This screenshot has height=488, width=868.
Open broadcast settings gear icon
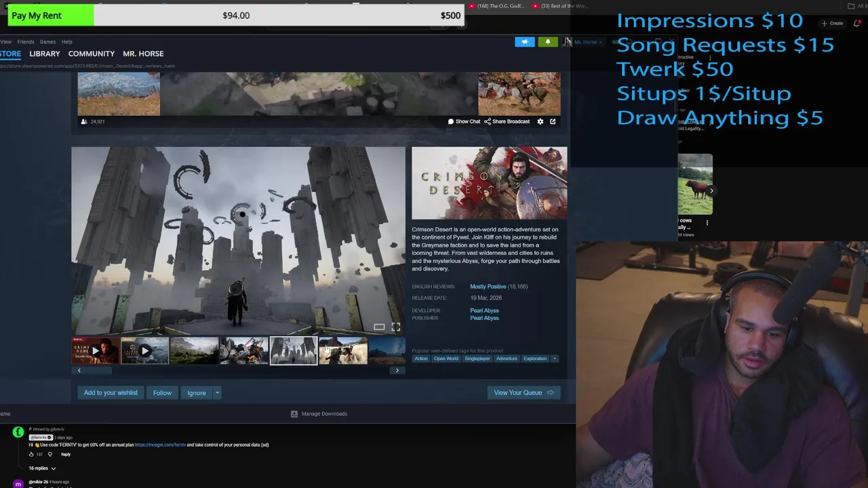(540, 121)
